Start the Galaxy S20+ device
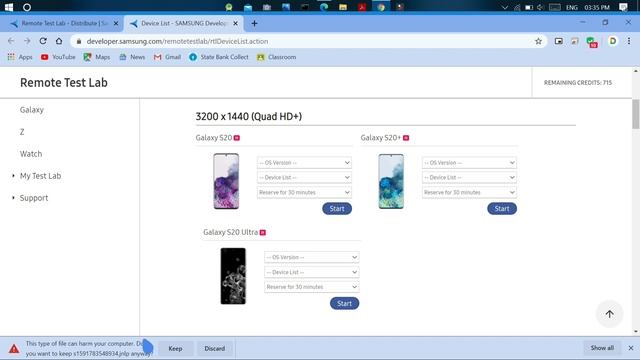This screenshot has height=360, width=640. point(502,209)
